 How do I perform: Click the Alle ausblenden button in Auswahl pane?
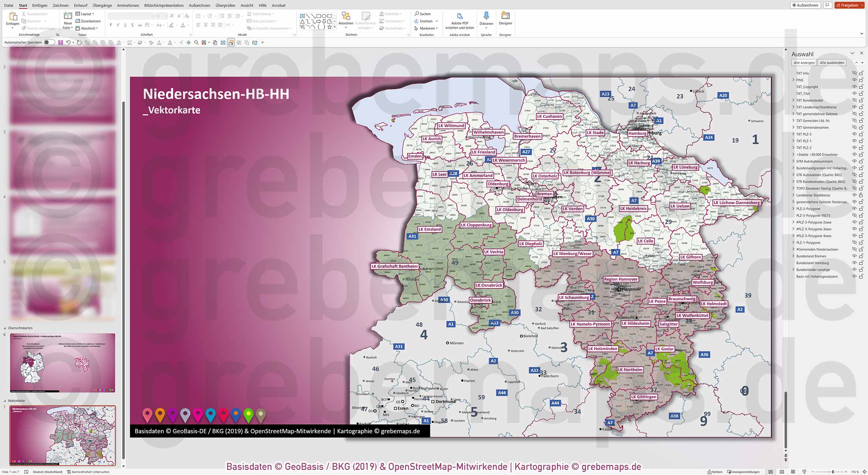[x=832, y=62]
